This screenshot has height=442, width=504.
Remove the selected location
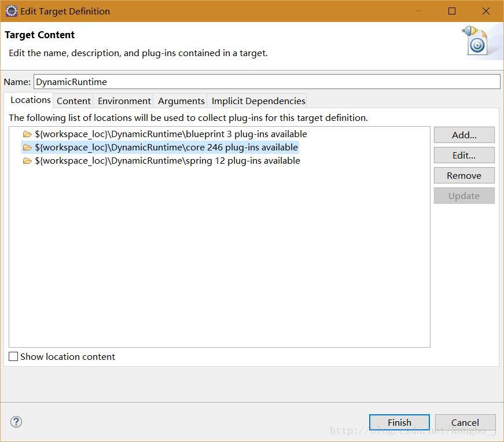coord(464,175)
